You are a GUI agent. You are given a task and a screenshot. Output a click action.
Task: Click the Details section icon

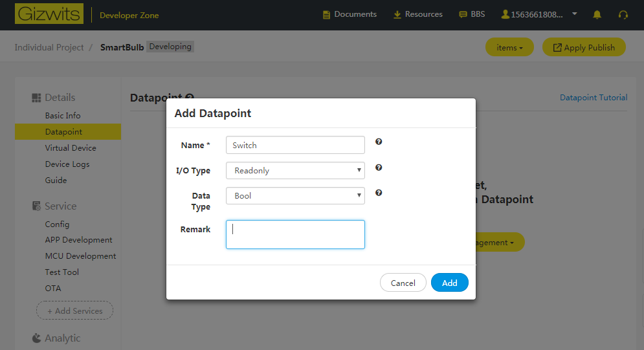pyautogui.click(x=36, y=98)
